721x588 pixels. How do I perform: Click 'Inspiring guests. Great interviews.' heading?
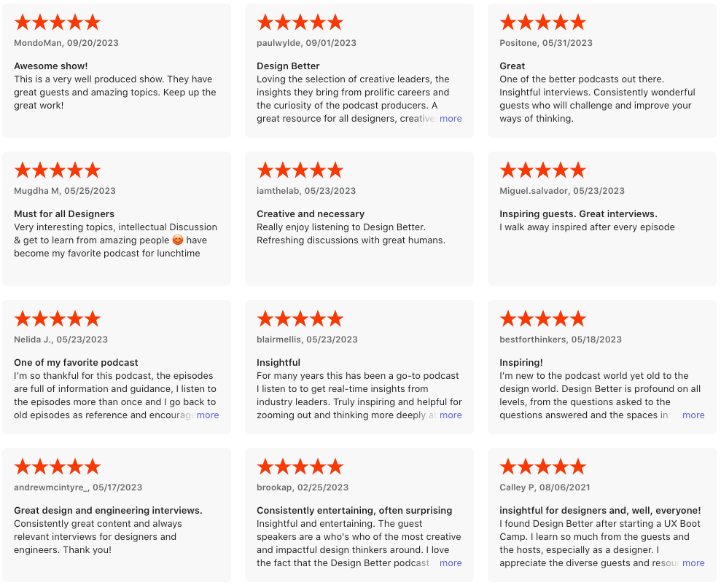[578, 214]
